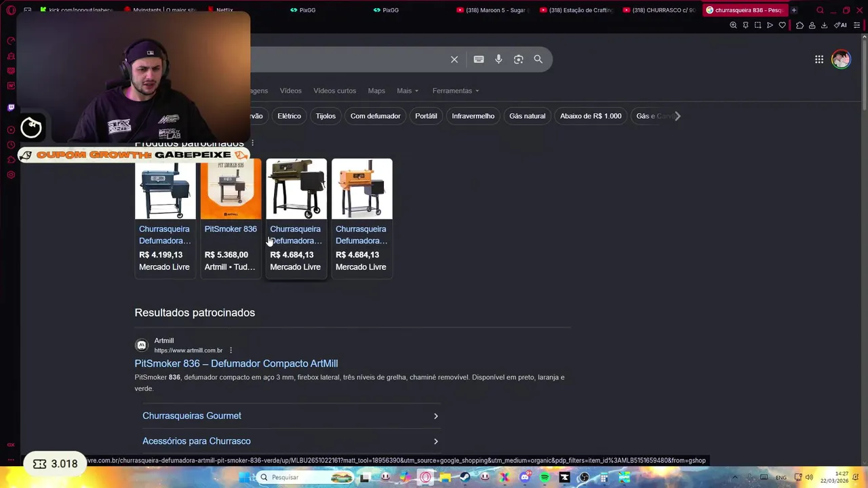Open File Explorer from the taskbar
Viewport: 868px width, 488px height.
(445, 477)
